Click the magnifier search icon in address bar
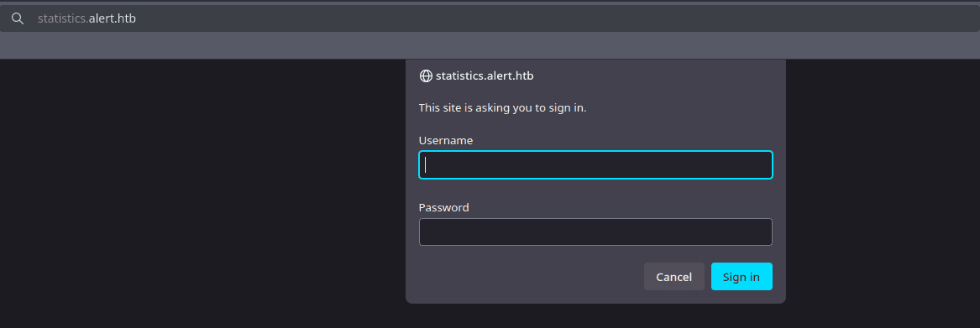The height and width of the screenshot is (328, 980). [18, 18]
